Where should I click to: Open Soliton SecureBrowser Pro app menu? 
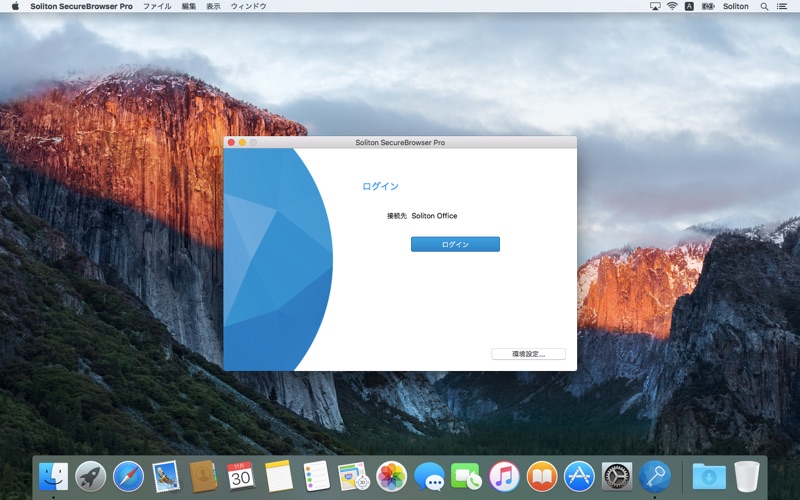pos(82,6)
